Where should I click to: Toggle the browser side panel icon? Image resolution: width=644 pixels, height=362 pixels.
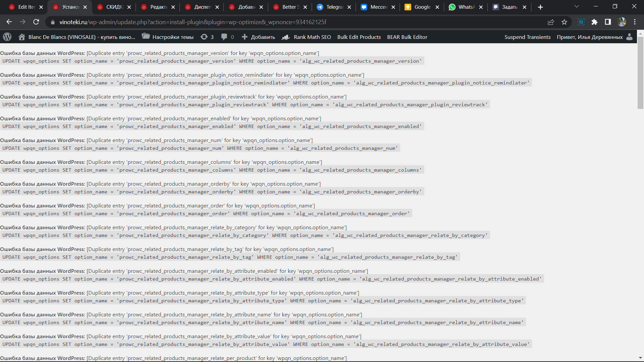tap(608, 22)
